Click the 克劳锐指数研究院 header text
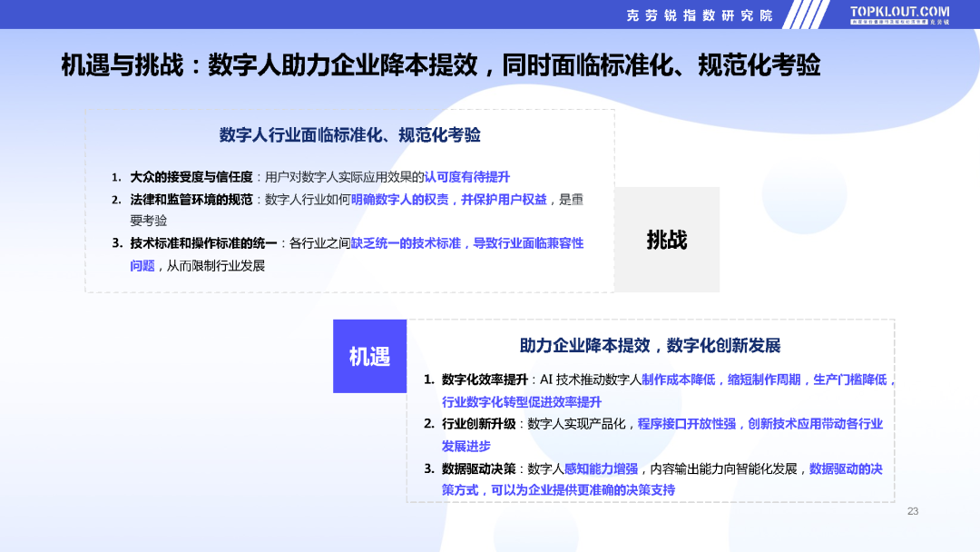Screen dimensions: 980x552 click(x=700, y=15)
